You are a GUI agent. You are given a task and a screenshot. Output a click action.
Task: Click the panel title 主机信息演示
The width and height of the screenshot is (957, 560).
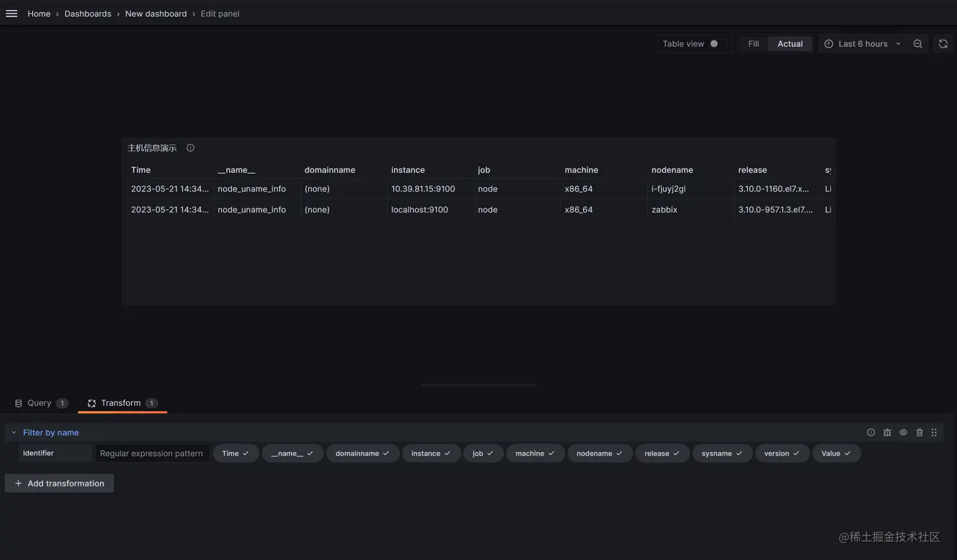[x=153, y=148]
